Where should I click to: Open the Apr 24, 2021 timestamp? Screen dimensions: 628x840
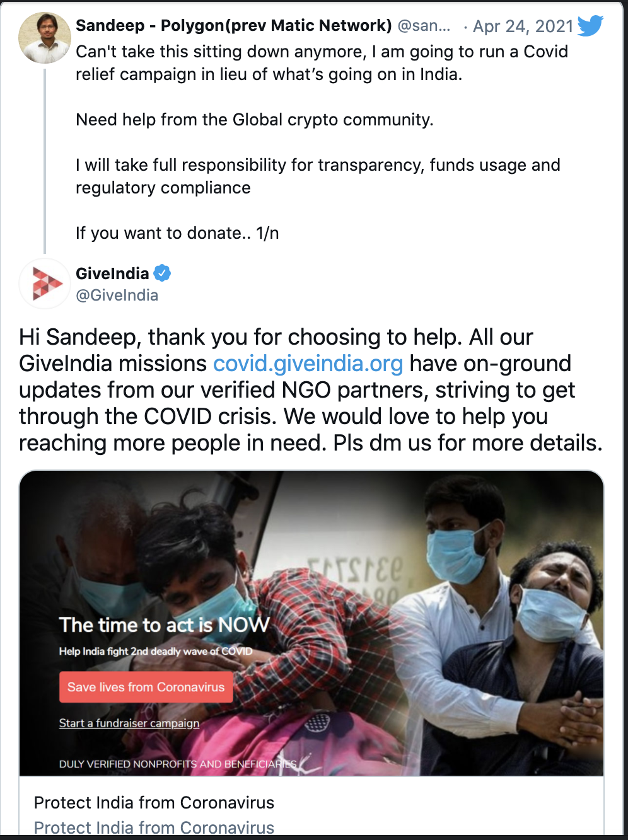(523, 26)
